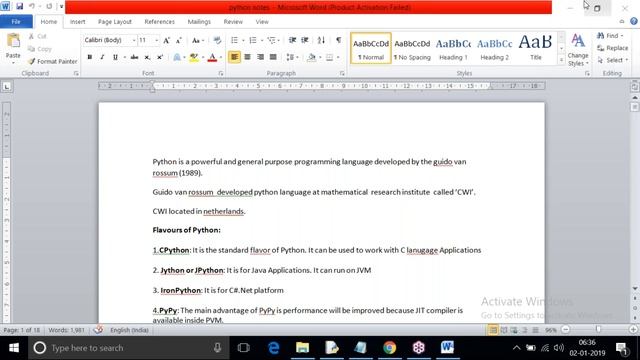This screenshot has width=640, height=360.
Task: Open the Font dialog launcher
Action: click(221, 73)
